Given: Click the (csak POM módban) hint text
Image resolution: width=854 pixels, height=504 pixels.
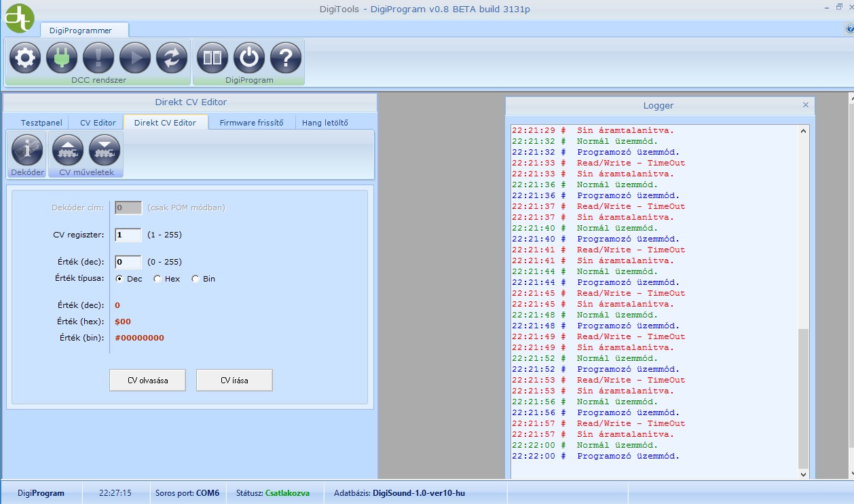Looking at the screenshot, I should [x=186, y=208].
